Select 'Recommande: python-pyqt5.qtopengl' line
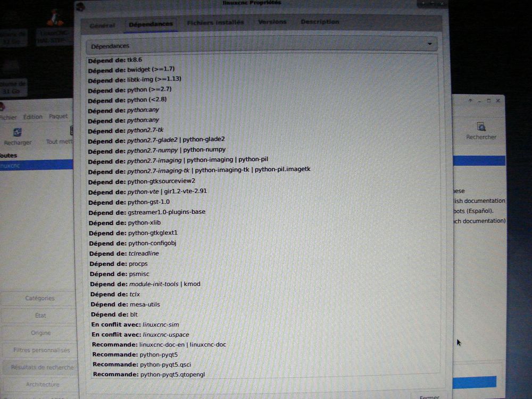Image resolution: width=532 pixels, height=399 pixels. tap(149, 375)
